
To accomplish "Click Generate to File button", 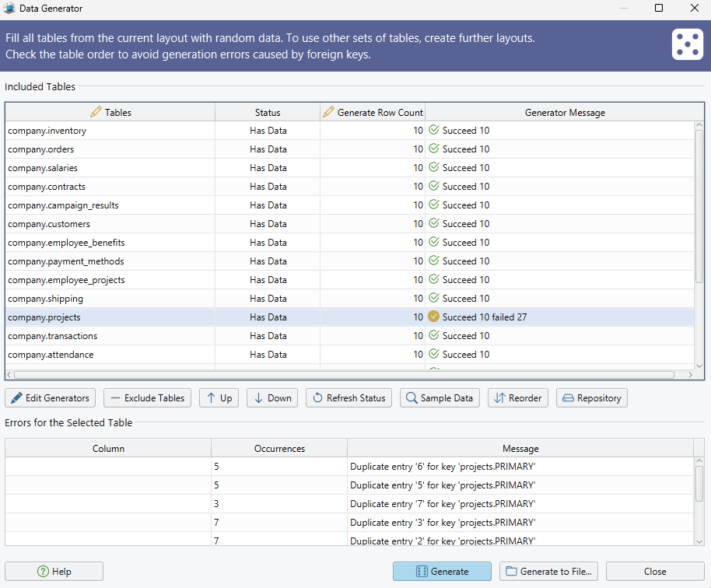I will (x=548, y=571).
